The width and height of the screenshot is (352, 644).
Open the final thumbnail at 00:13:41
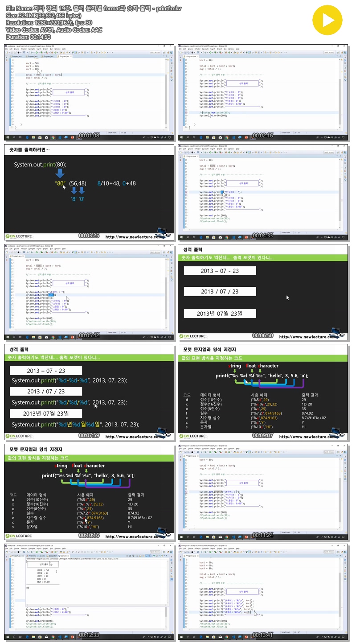[x=262, y=592]
